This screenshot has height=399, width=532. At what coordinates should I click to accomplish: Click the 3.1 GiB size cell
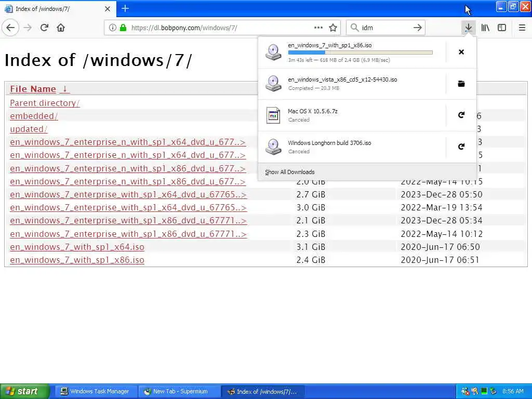coord(311,247)
